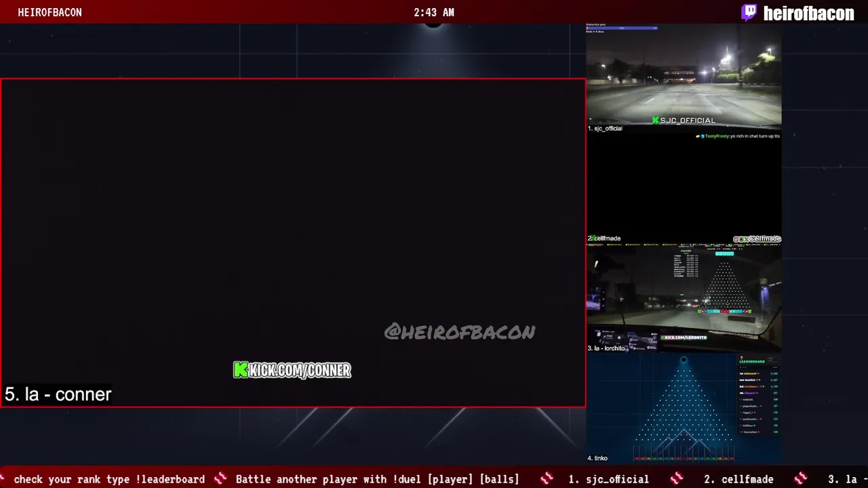
Task: Click the HEIROFBACON title at top left
Action: [50, 12]
